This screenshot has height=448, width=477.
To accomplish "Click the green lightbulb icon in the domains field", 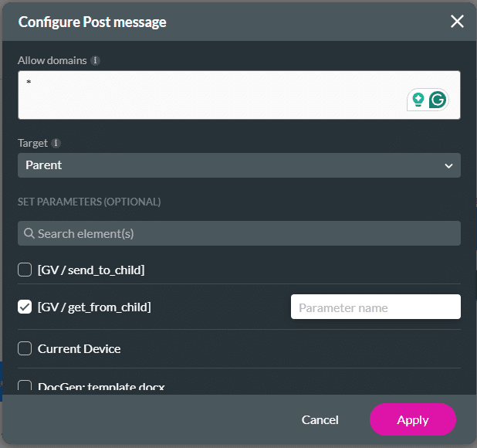I will tap(418, 99).
